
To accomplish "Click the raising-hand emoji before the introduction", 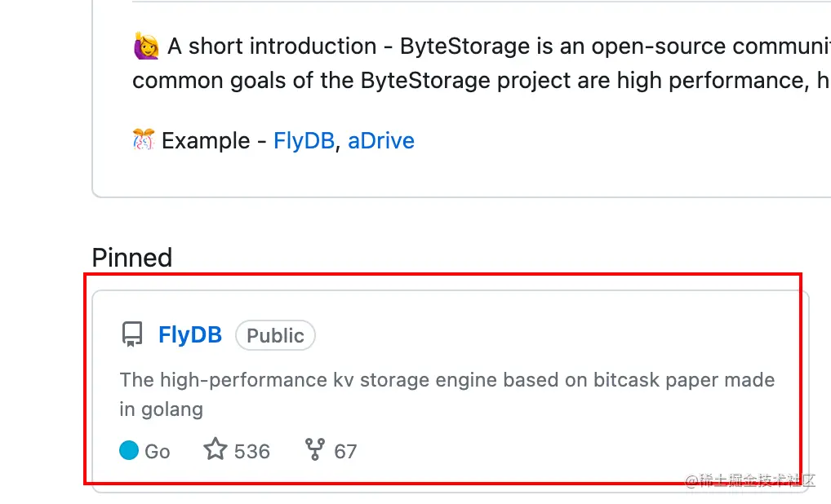I will point(146,46).
